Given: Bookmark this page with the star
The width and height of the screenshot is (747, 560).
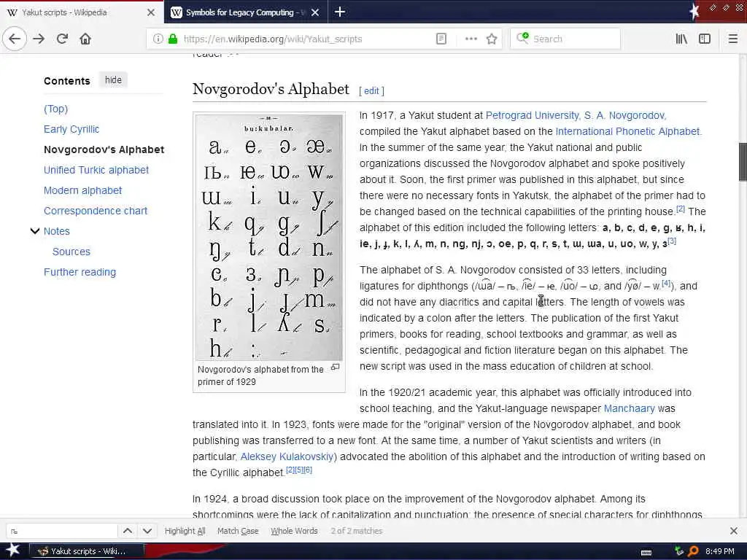Looking at the screenshot, I should coord(492,39).
